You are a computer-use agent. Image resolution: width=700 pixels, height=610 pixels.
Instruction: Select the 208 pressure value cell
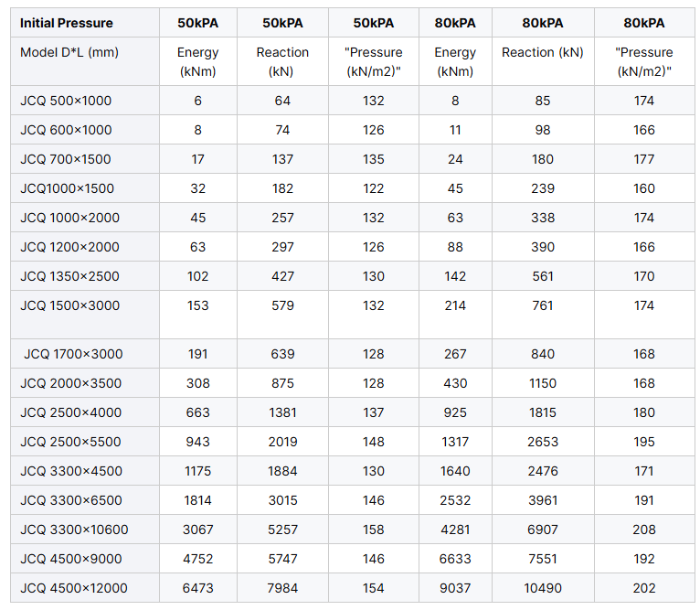pyautogui.click(x=644, y=530)
